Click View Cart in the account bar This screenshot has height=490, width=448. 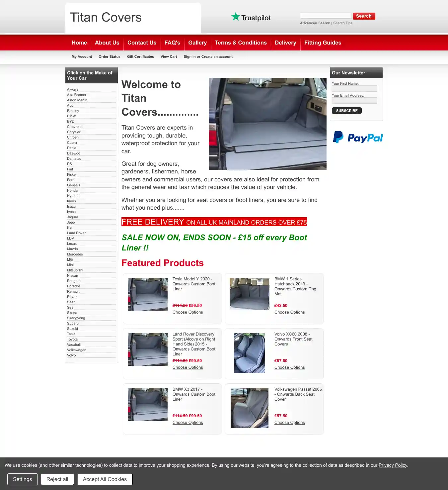(x=169, y=57)
